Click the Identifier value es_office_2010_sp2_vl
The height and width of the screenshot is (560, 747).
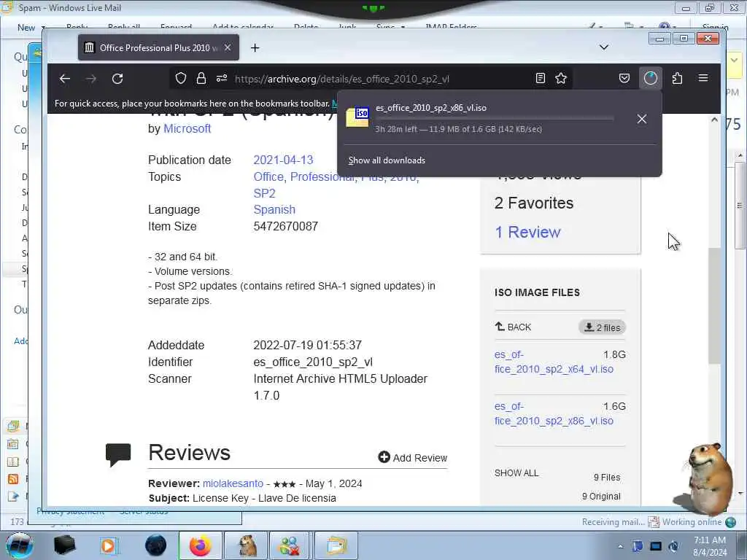[313, 362]
